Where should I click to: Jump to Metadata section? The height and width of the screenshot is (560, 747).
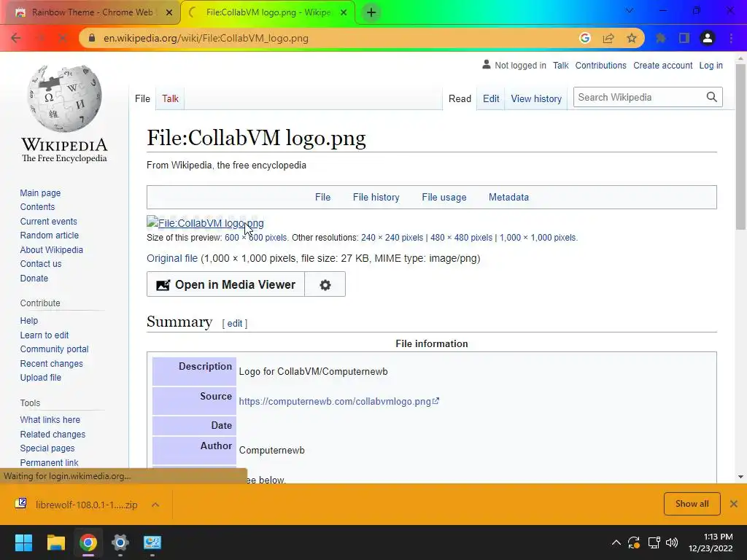pyautogui.click(x=508, y=197)
